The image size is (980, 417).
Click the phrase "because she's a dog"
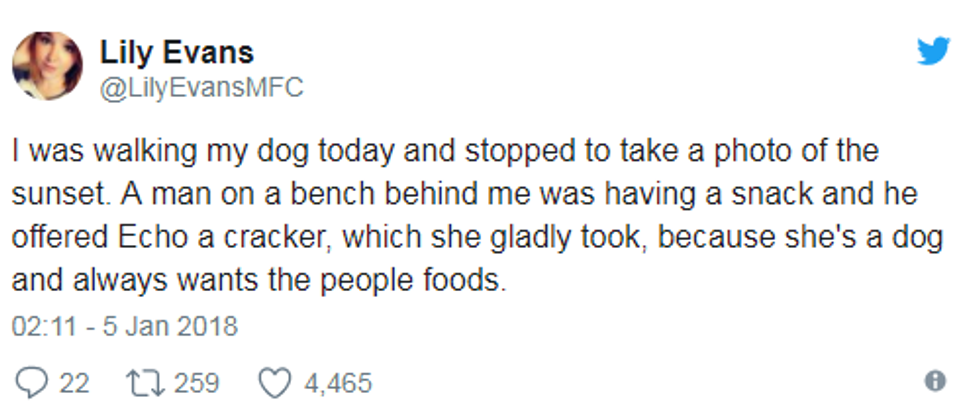click(x=800, y=239)
